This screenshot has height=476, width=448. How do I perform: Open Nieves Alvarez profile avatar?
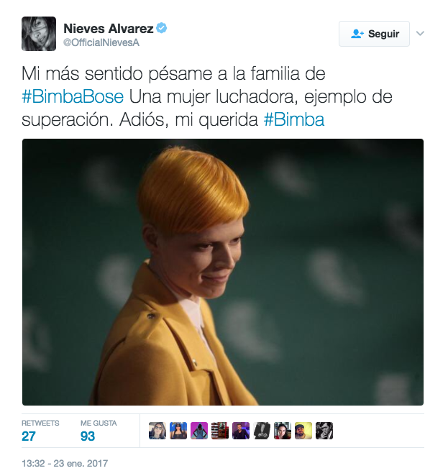[39, 34]
